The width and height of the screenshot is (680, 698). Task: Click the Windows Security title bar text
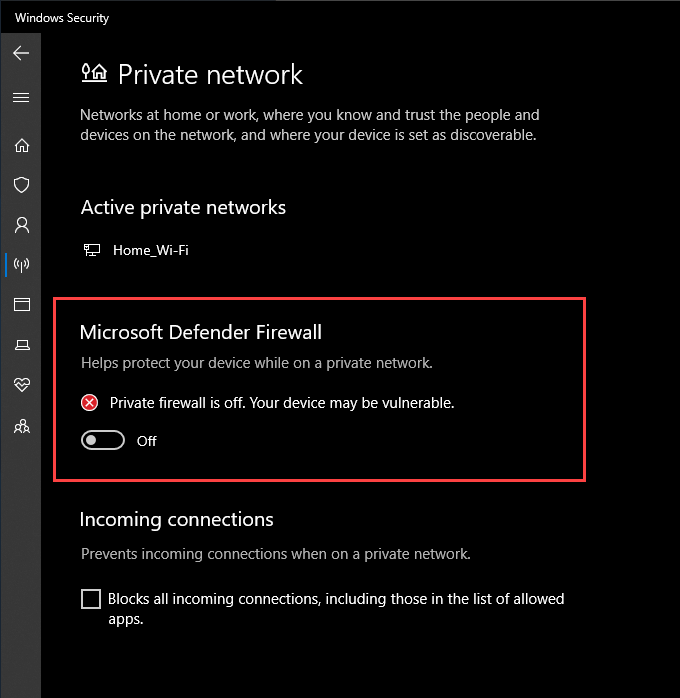point(62,17)
